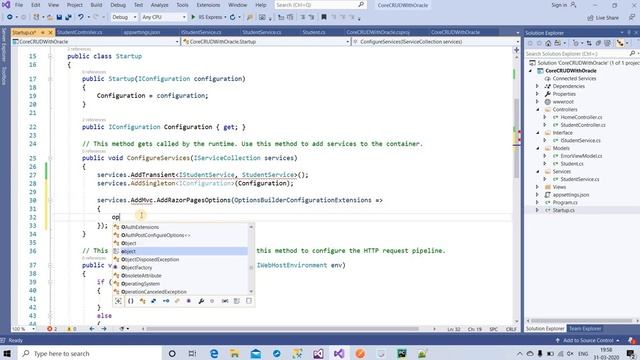Open the Solution Explorer tab at the panel bottom

(545, 329)
